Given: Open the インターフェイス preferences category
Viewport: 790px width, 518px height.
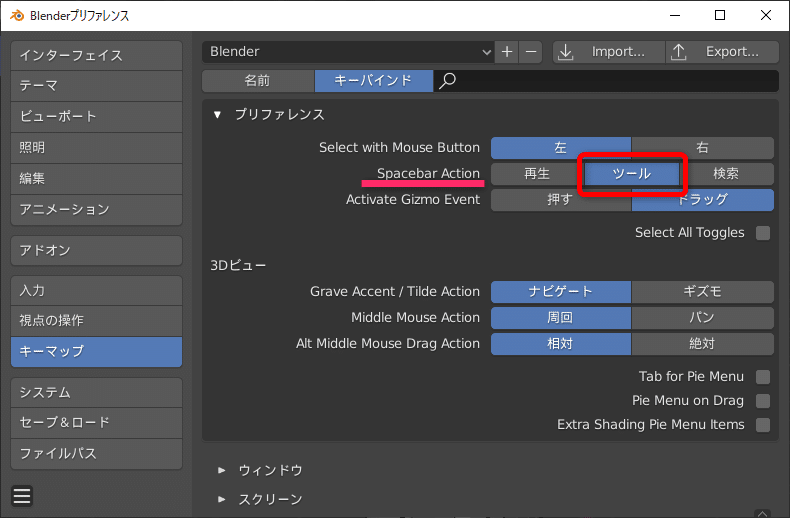Looking at the screenshot, I should [x=96, y=55].
